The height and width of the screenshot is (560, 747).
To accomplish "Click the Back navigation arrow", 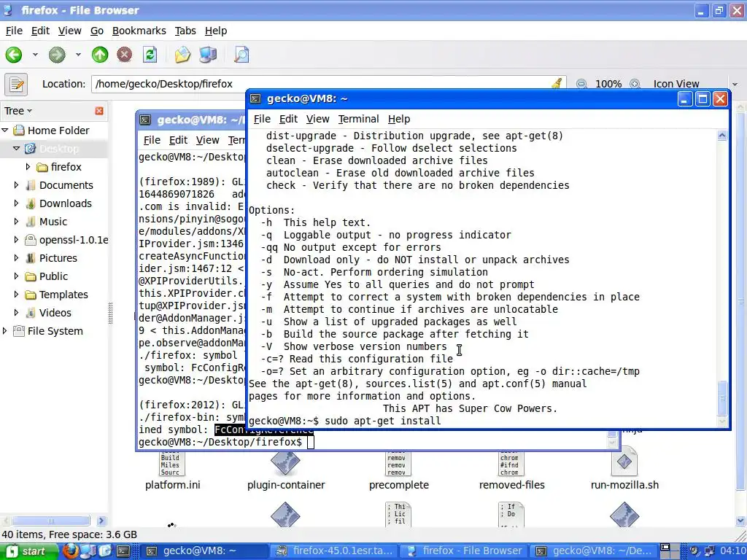I will (14, 55).
